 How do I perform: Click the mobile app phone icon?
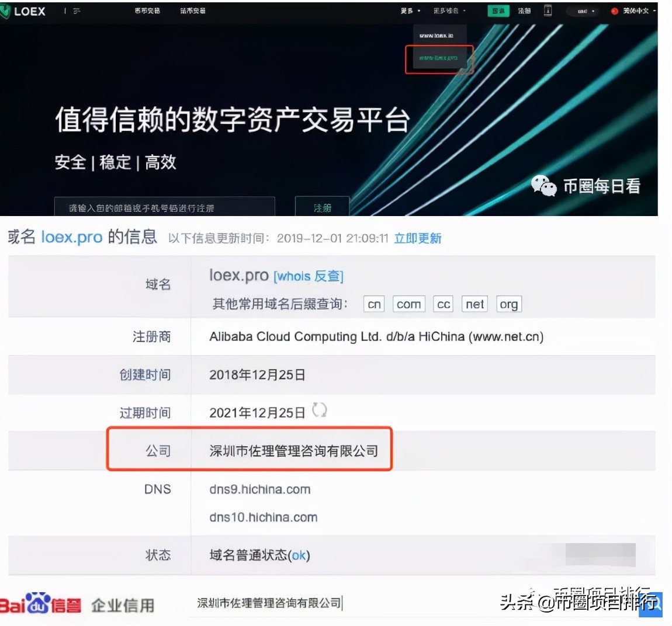548,11
